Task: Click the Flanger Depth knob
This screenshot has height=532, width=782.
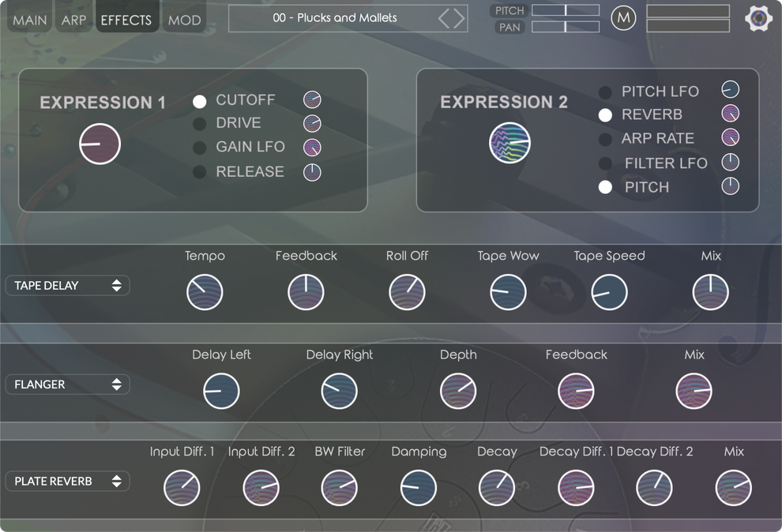Action: [x=458, y=391]
